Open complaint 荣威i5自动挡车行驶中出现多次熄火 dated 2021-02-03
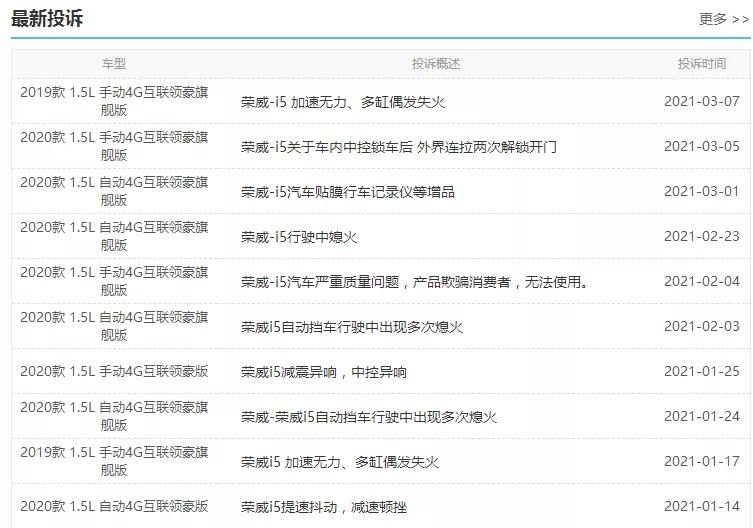This screenshot has width=753, height=528. pyautogui.click(x=352, y=327)
